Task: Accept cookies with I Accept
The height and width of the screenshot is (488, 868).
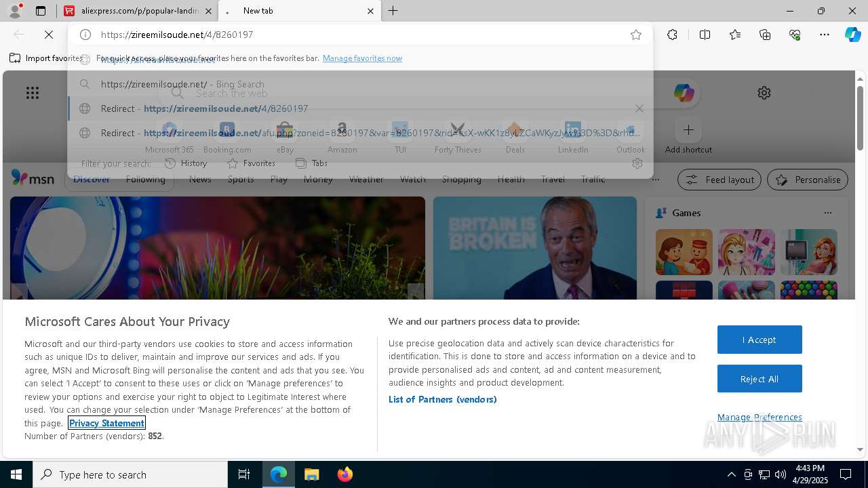Action: [759, 340]
